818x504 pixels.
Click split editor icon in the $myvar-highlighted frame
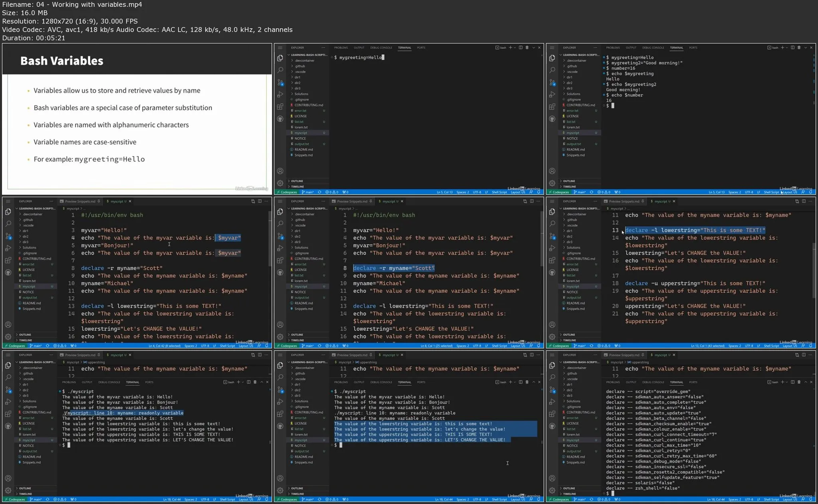pos(260,201)
